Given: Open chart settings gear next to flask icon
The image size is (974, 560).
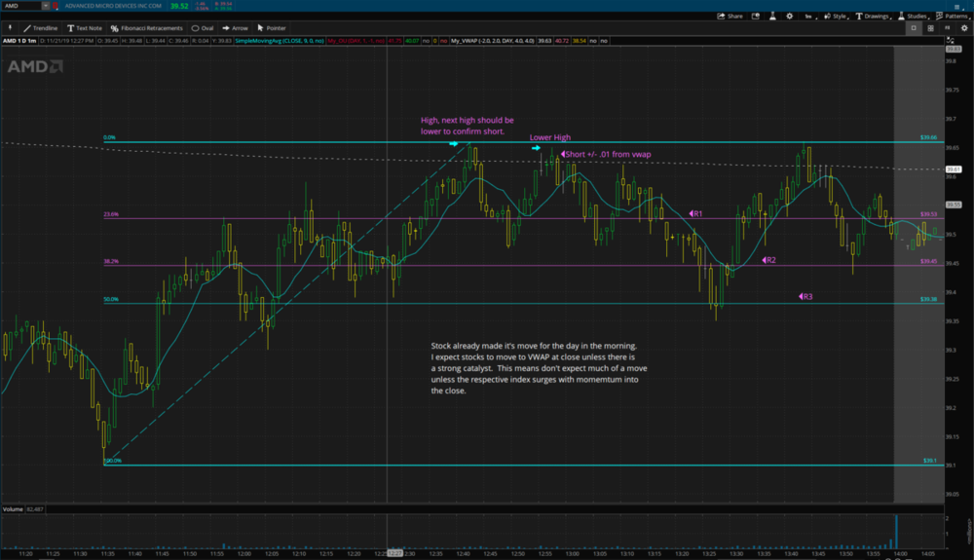Looking at the screenshot, I should click(790, 16).
